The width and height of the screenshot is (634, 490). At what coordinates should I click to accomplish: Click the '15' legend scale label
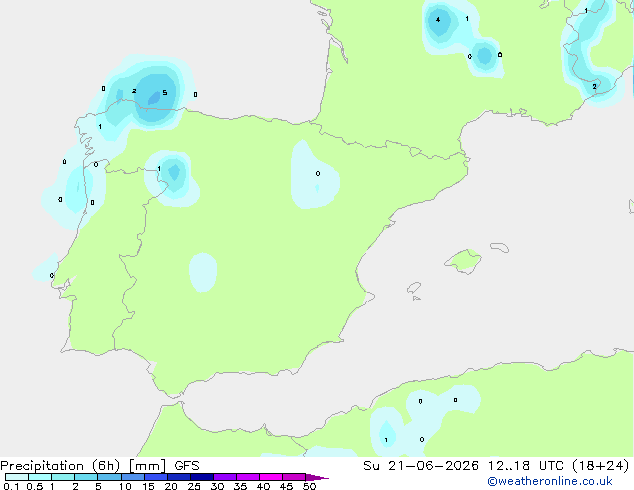point(148,486)
